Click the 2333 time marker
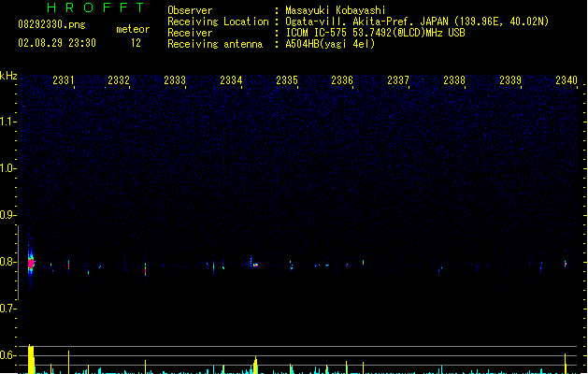Viewport: 588px width, 374px height. click(175, 80)
